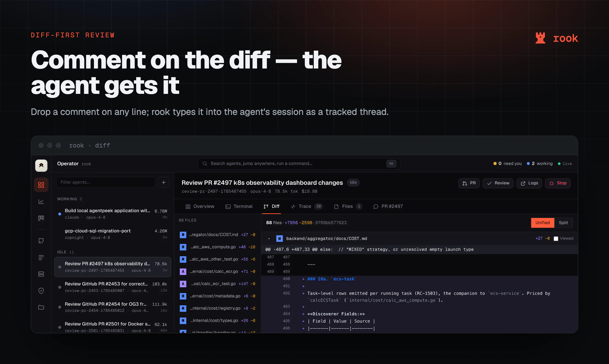Click the magnifier icon in the search bar
This screenshot has width=609, height=364.
(205, 164)
